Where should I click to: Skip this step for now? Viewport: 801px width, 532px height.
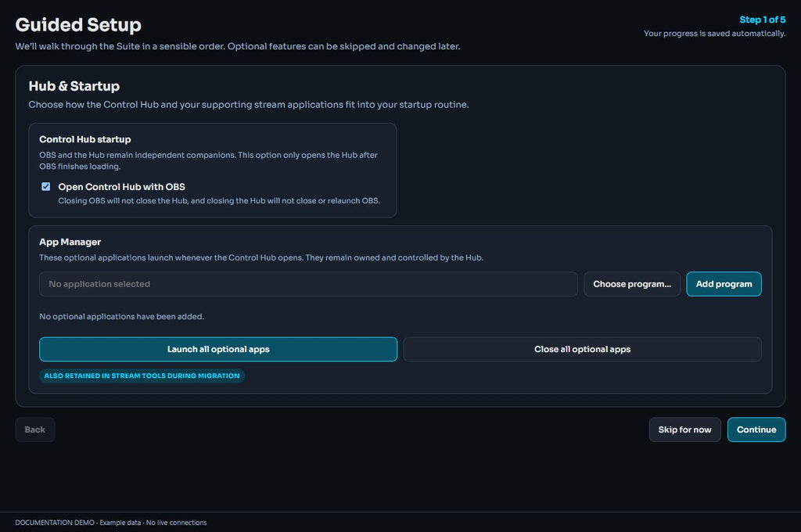(684, 430)
